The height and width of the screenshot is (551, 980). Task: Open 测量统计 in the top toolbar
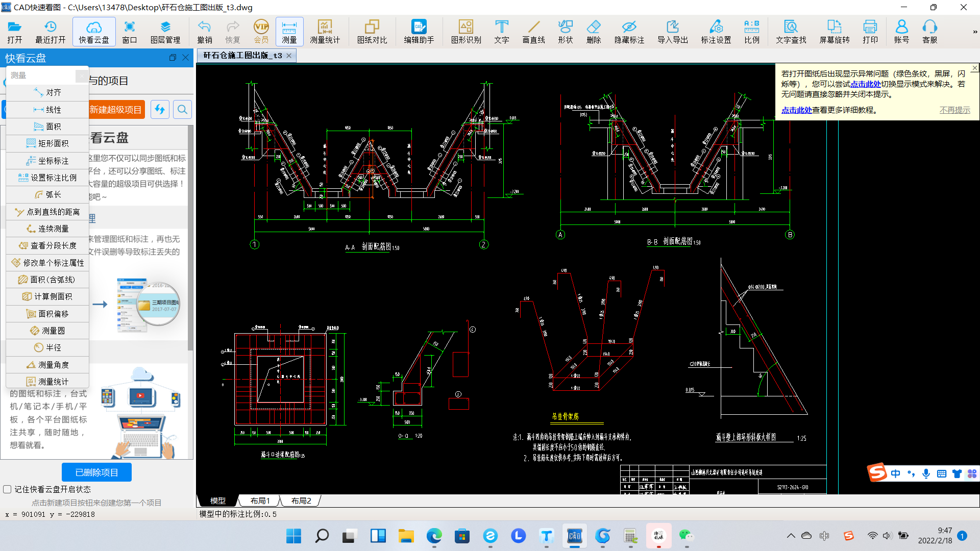tap(325, 32)
